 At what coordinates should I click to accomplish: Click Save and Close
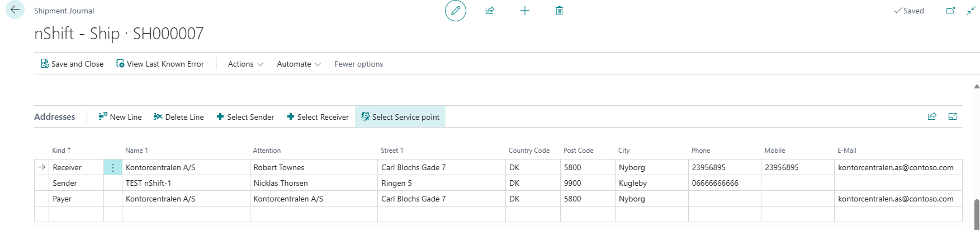[72, 64]
